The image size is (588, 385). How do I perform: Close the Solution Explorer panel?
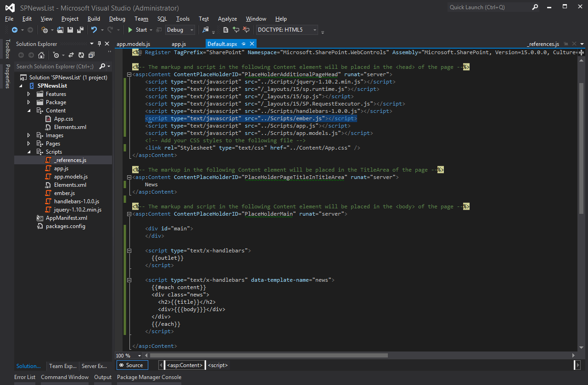(107, 44)
